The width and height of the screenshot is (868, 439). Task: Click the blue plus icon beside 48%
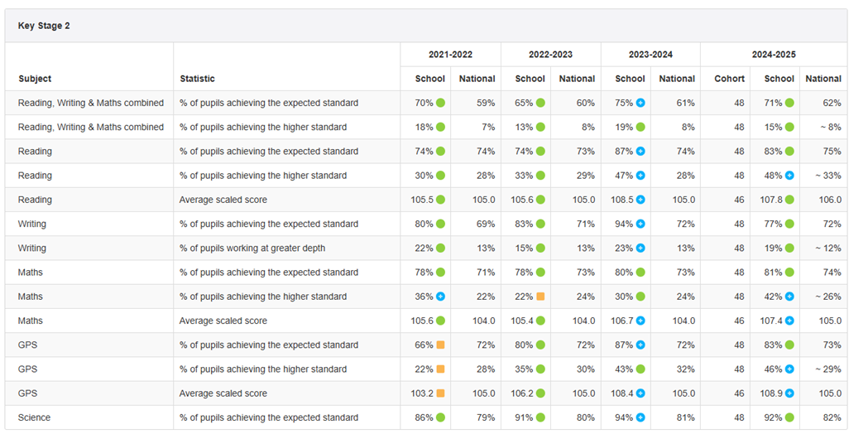click(x=789, y=176)
